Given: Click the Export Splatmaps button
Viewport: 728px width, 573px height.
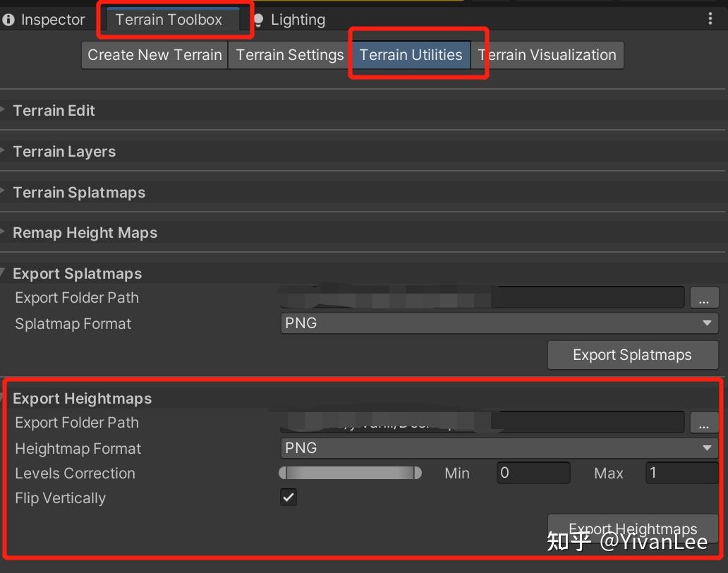Looking at the screenshot, I should click(632, 355).
